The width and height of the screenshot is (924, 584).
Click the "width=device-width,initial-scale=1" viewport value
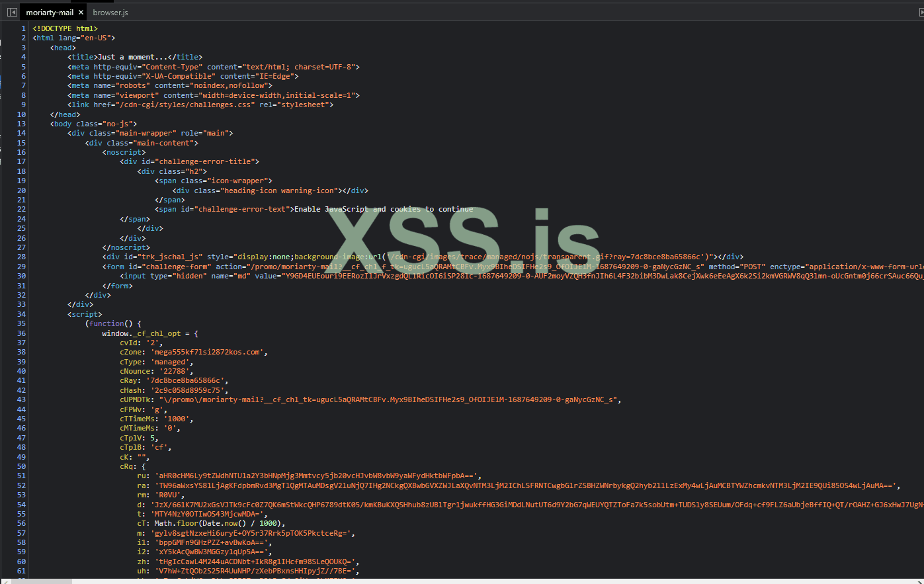click(x=277, y=95)
